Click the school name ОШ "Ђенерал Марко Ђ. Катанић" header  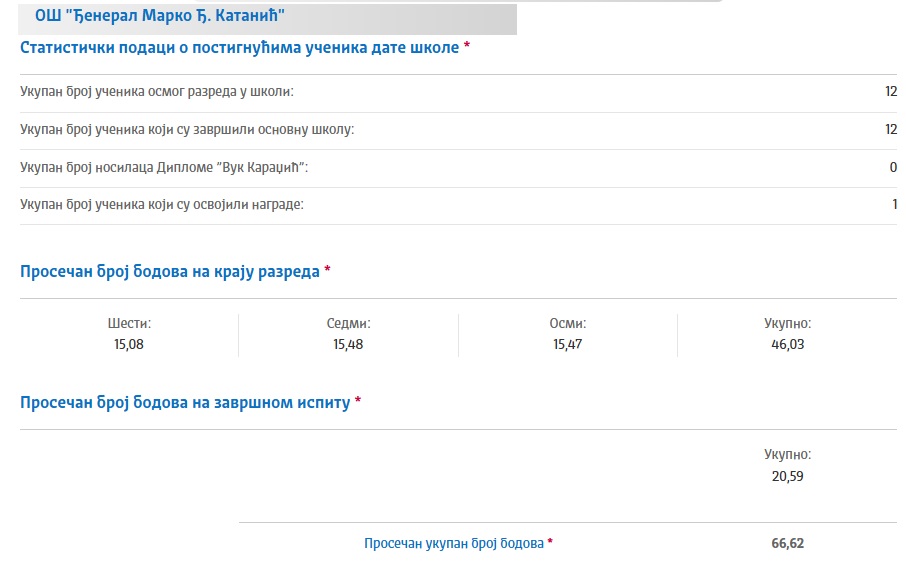coord(160,16)
